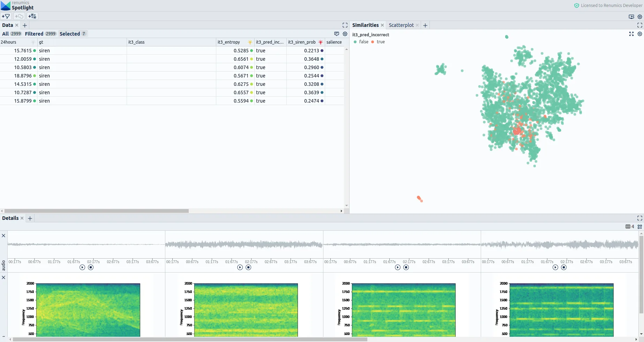The image size is (644, 342).
Task: Sort by the it3_pred_inc... column header
Action: 270,42
